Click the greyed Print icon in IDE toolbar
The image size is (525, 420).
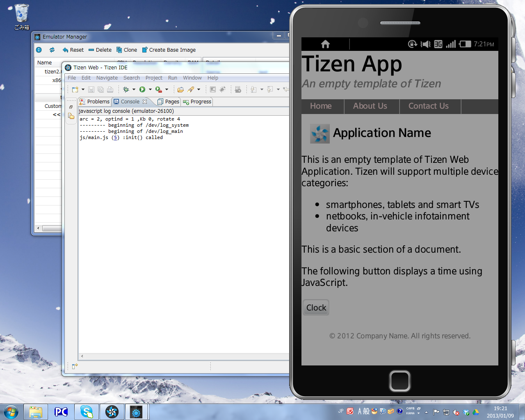pos(110,89)
